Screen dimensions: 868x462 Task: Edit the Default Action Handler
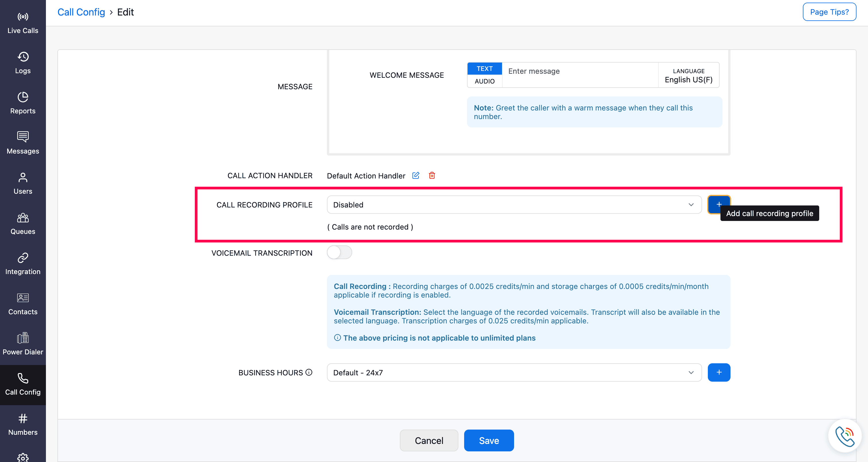tap(416, 176)
